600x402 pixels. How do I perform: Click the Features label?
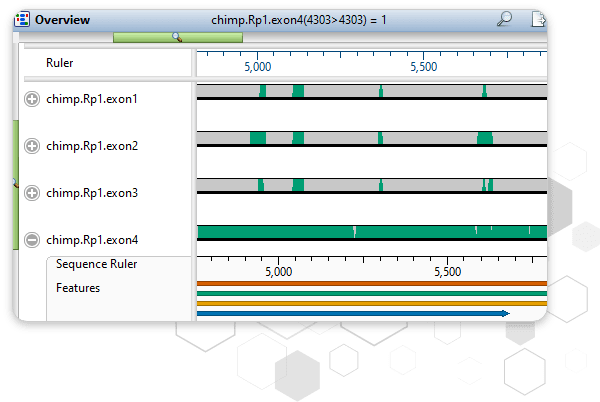click(78, 288)
